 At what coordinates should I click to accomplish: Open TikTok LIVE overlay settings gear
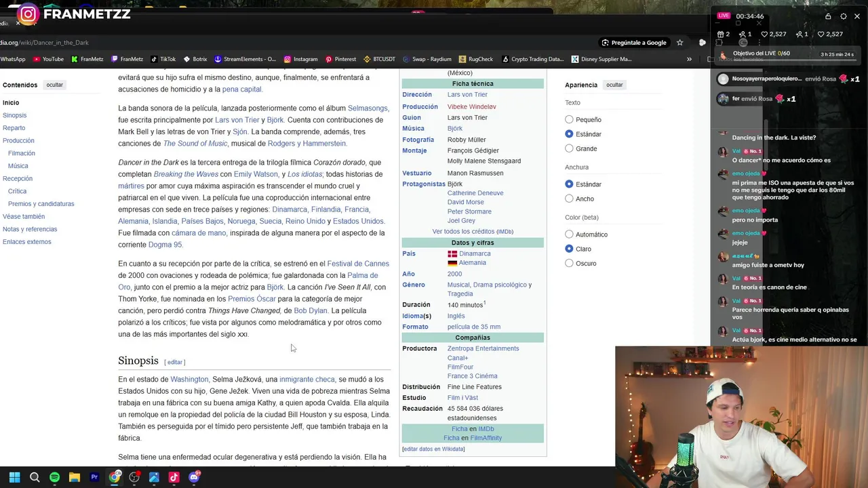coord(843,16)
